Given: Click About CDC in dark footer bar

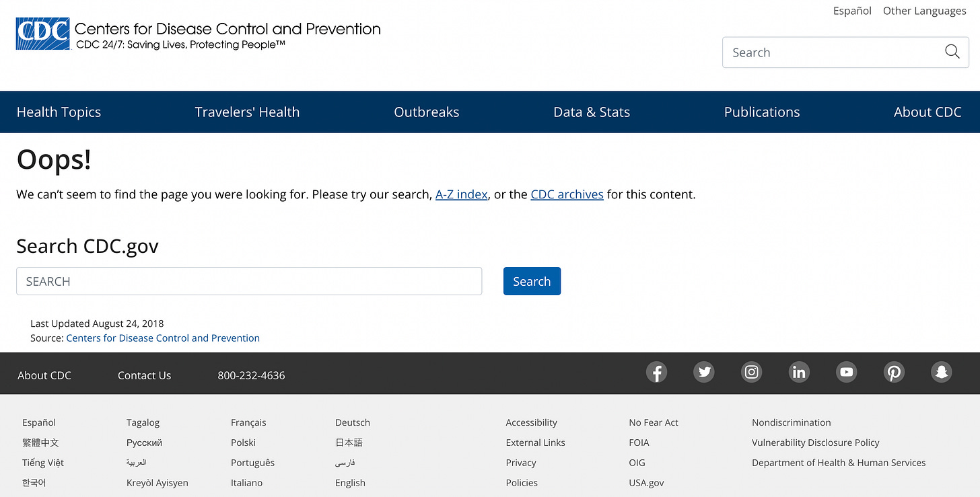Looking at the screenshot, I should (44, 375).
